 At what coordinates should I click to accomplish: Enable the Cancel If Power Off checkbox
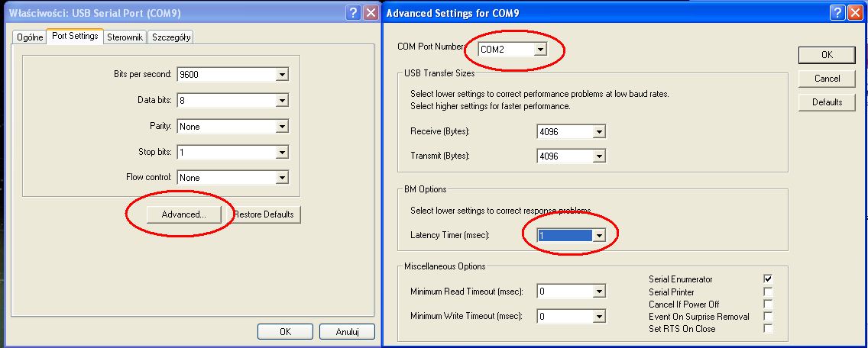(x=768, y=304)
